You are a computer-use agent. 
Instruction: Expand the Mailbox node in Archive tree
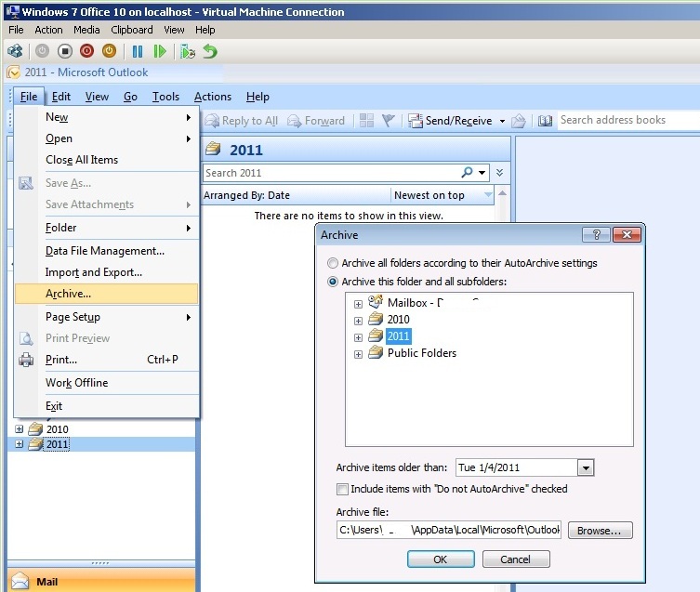pos(358,304)
